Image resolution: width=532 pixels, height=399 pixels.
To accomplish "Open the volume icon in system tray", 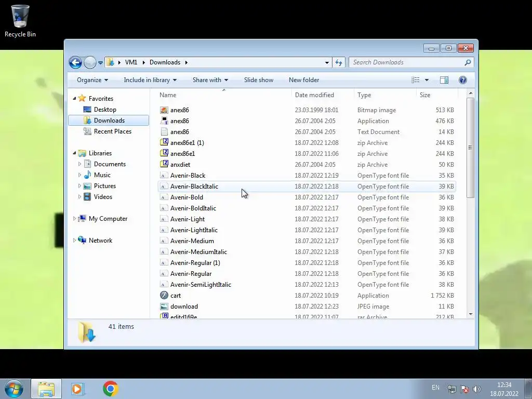I will pyautogui.click(x=477, y=389).
